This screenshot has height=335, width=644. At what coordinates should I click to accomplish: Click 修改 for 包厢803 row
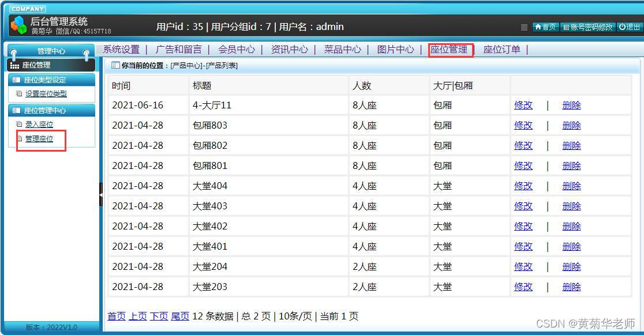(523, 125)
